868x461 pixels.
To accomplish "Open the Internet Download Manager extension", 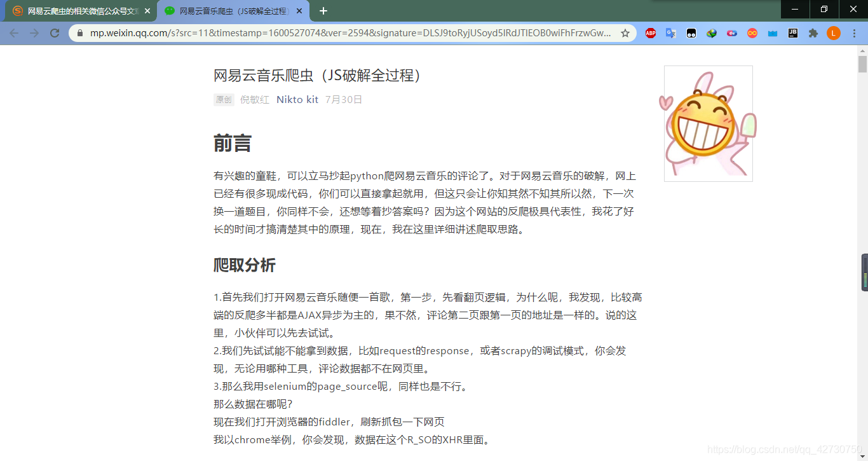I will point(712,33).
